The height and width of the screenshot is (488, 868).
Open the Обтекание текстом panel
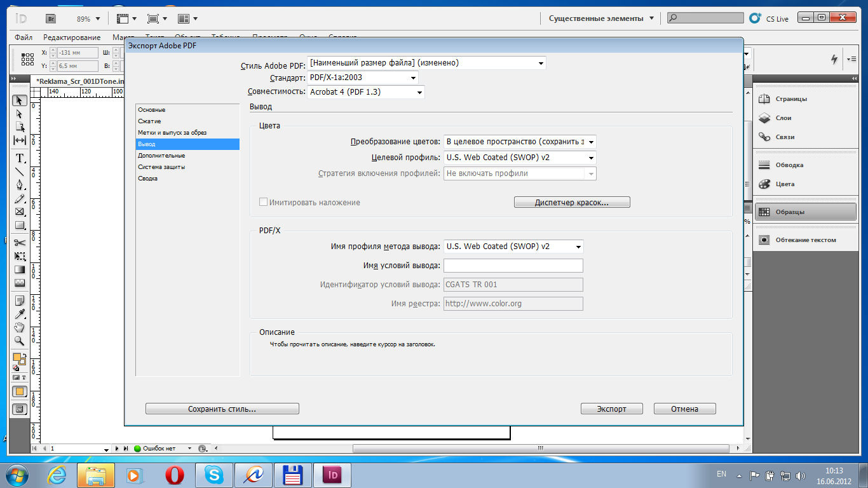(805, 240)
